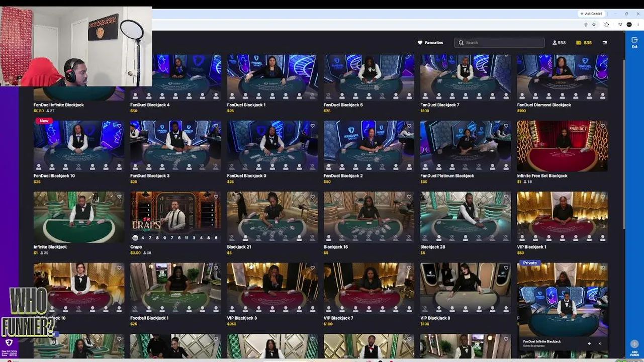The image size is (644, 362).
Task: Click the VIP Blackjack 1 title
Action: click(531, 247)
